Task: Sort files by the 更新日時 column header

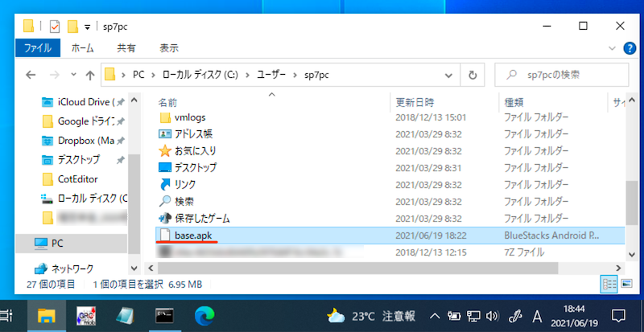Action: tap(415, 103)
